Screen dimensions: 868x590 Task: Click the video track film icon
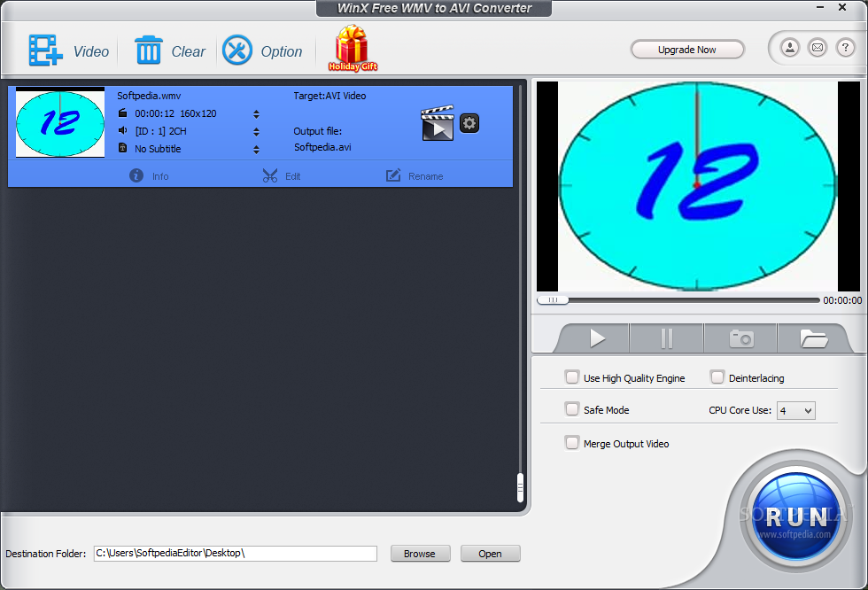(x=123, y=113)
